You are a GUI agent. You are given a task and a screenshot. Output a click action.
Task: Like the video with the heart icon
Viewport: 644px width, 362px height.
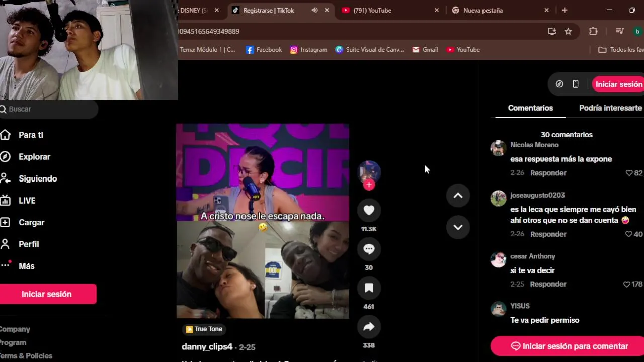pyautogui.click(x=369, y=210)
